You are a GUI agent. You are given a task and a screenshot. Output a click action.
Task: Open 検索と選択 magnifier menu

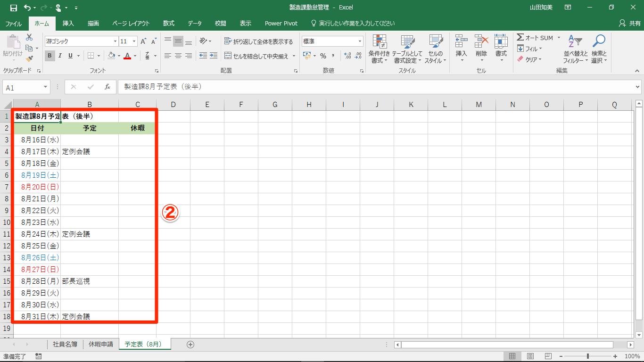[x=599, y=49]
